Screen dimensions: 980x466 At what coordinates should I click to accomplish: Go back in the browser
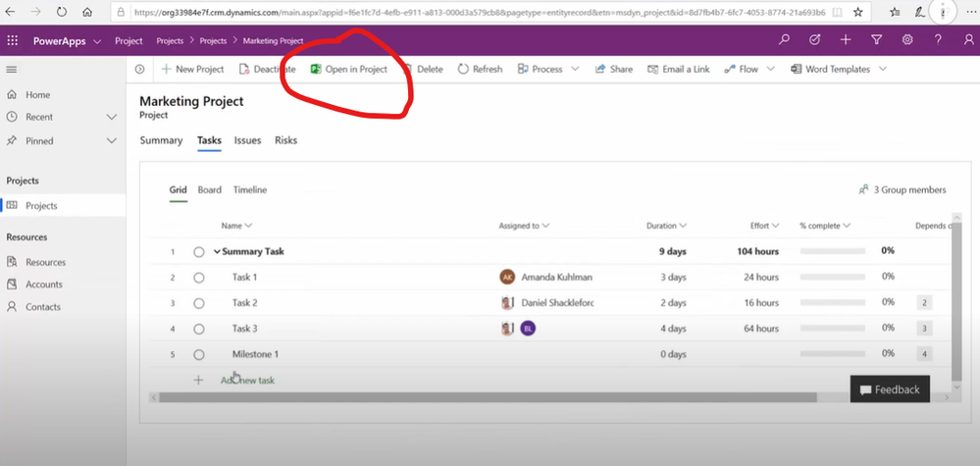tap(11, 12)
